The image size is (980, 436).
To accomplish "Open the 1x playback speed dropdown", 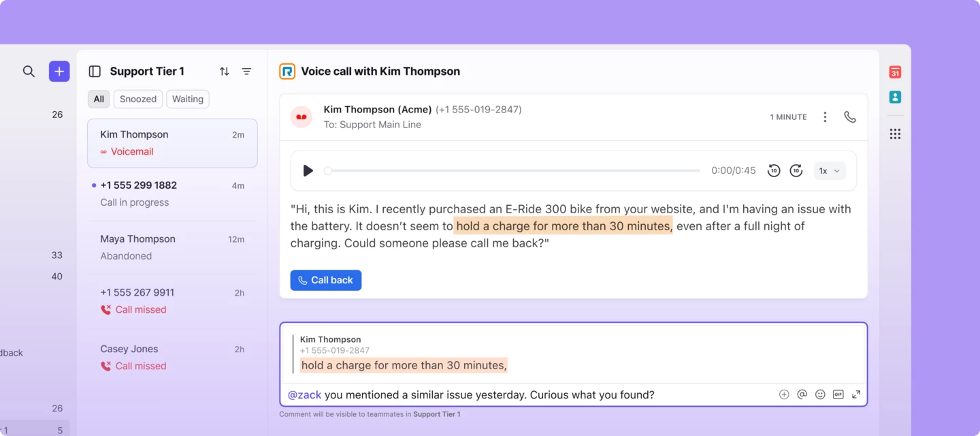I will point(830,171).
